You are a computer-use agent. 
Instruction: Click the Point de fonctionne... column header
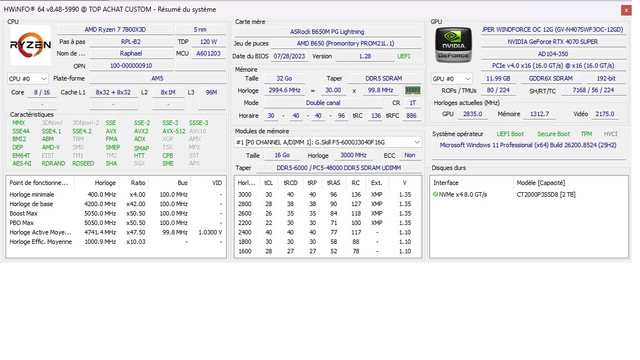point(40,183)
